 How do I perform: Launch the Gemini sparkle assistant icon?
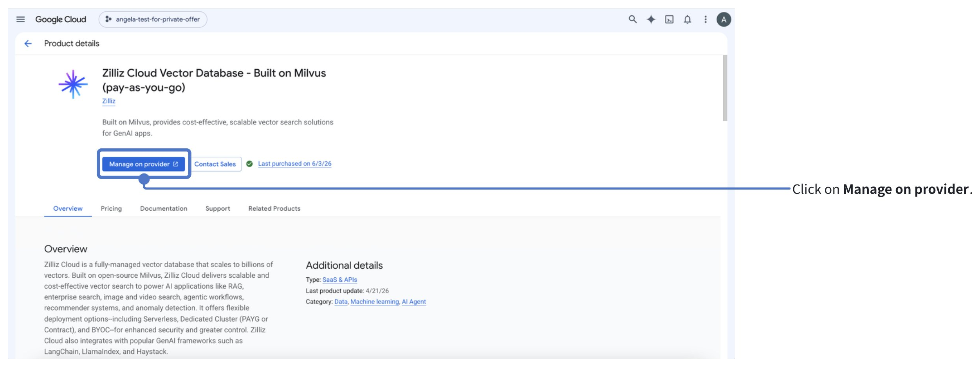pyautogui.click(x=651, y=19)
